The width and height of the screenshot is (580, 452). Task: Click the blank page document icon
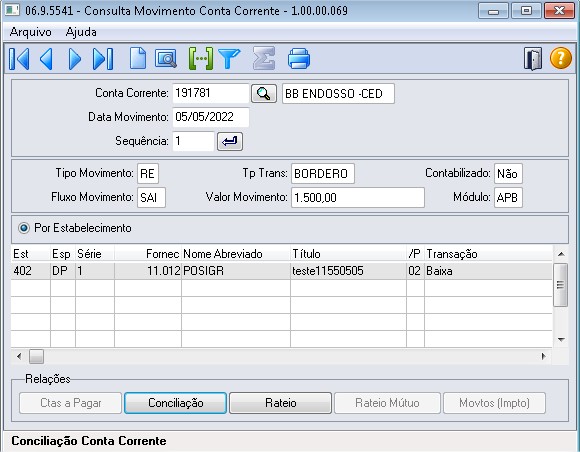(138, 59)
